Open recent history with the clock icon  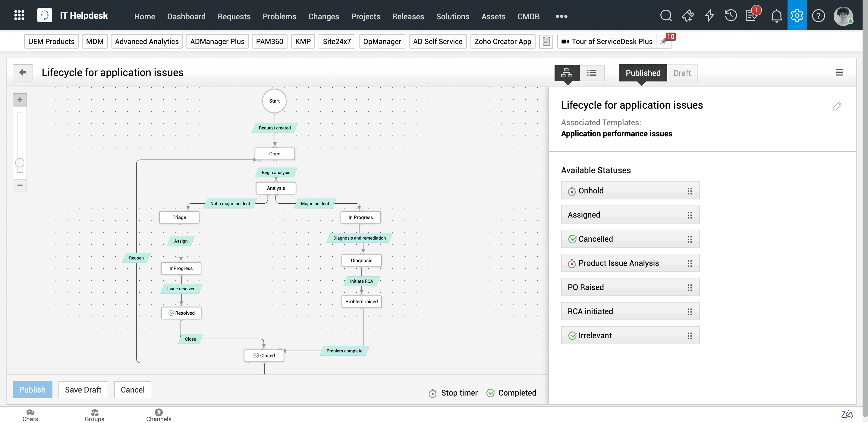pos(731,15)
